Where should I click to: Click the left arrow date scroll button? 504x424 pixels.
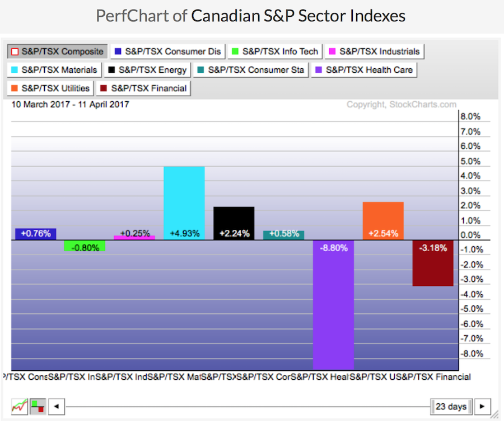click(x=55, y=407)
